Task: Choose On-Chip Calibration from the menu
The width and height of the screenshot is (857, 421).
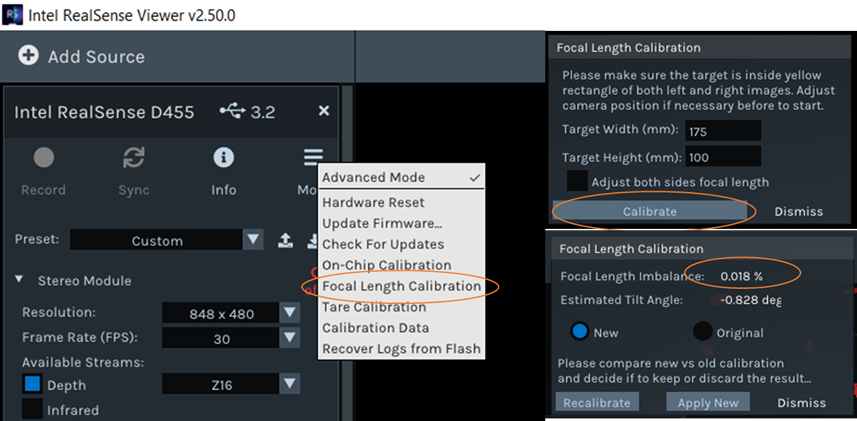Action: coord(386,265)
